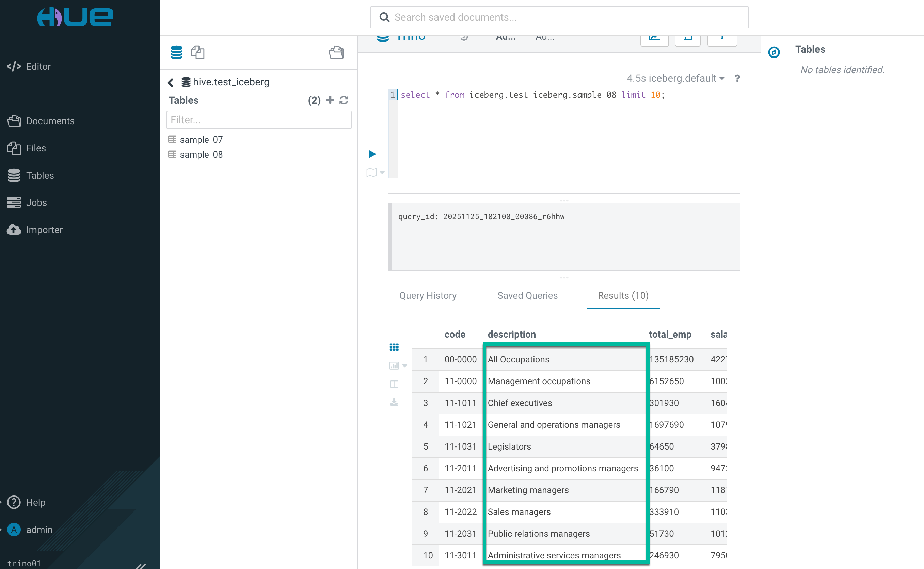Refresh the tables list

click(344, 100)
